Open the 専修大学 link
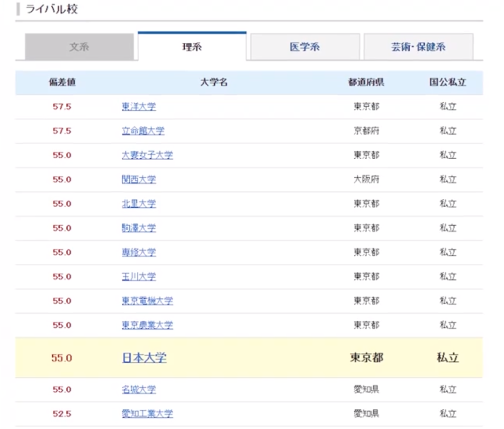 pos(139,252)
